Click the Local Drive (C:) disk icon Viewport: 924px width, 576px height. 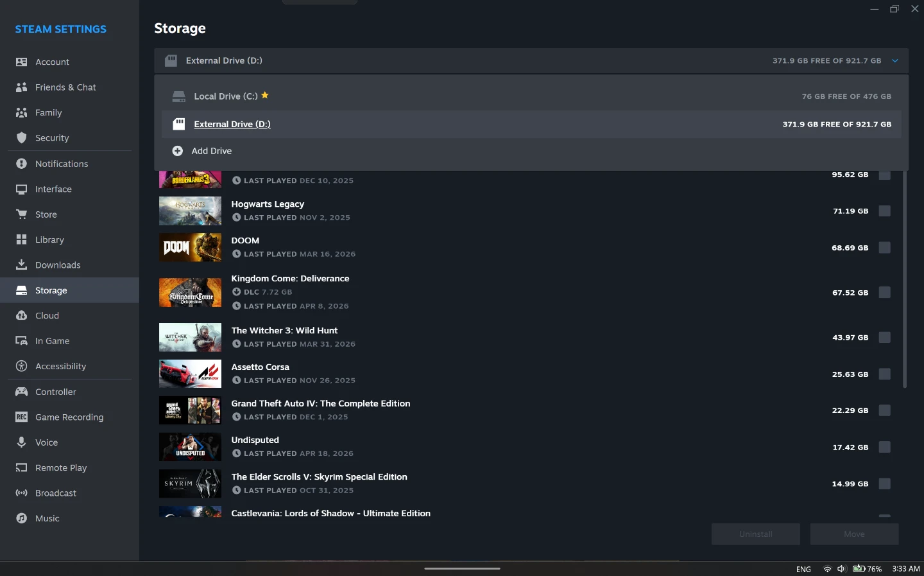point(179,96)
